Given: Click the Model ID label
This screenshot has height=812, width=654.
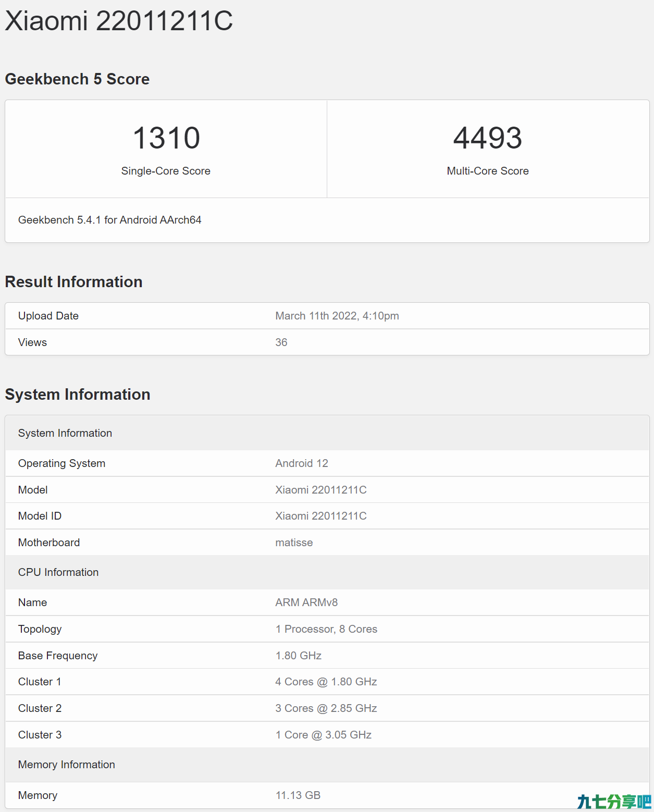Looking at the screenshot, I should pyautogui.click(x=40, y=516).
